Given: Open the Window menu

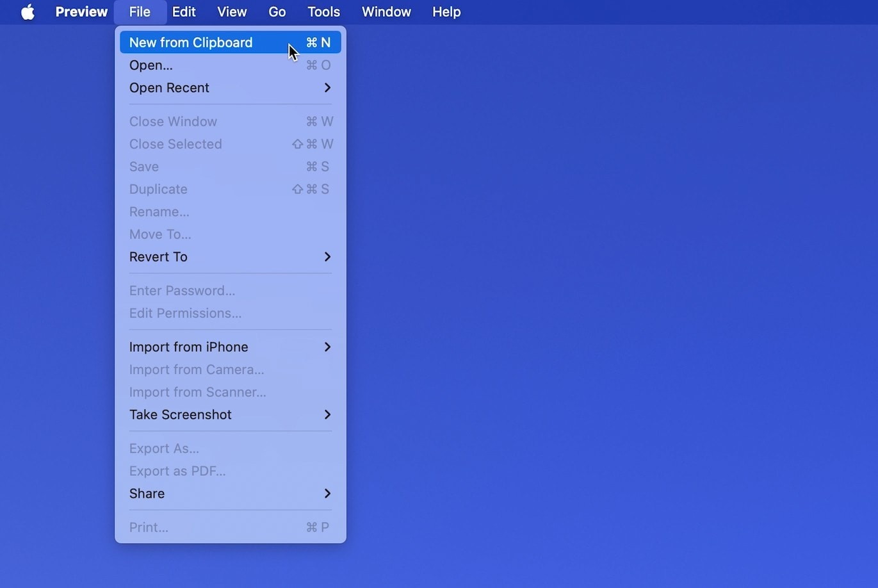Looking at the screenshot, I should coord(386,12).
